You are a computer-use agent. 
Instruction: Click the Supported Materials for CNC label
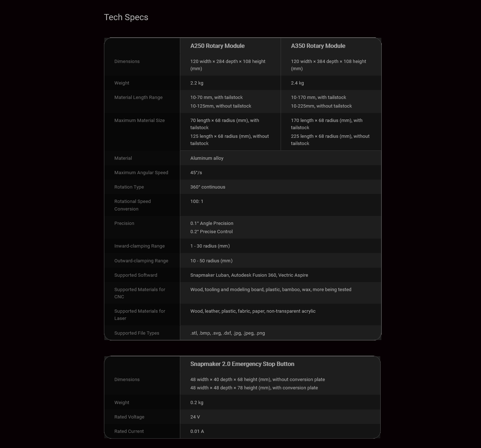[140, 293]
